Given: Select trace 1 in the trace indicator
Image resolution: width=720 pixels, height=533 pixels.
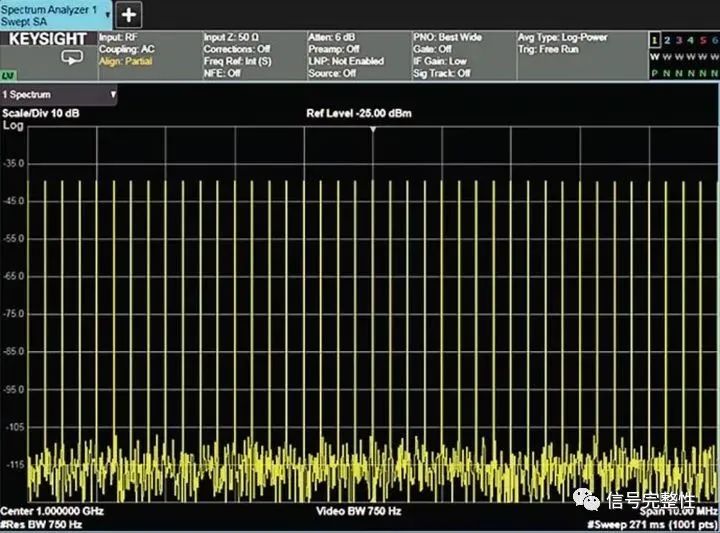Looking at the screenshot, I should pos(653,40).
